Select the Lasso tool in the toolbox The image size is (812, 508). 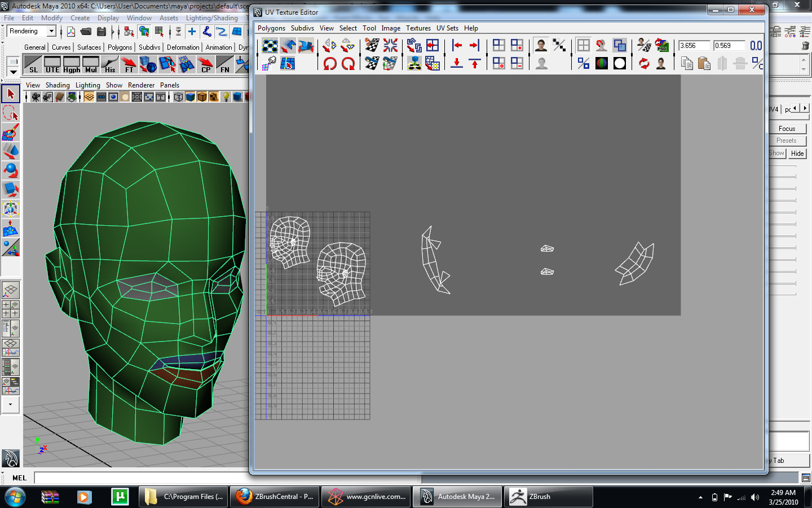pos(11,113)
